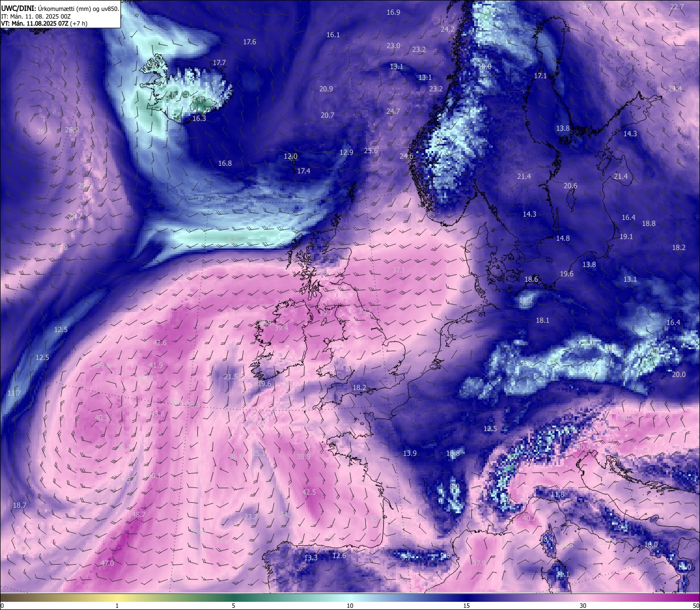Click the 13.9 value over western France

[410, 453]
